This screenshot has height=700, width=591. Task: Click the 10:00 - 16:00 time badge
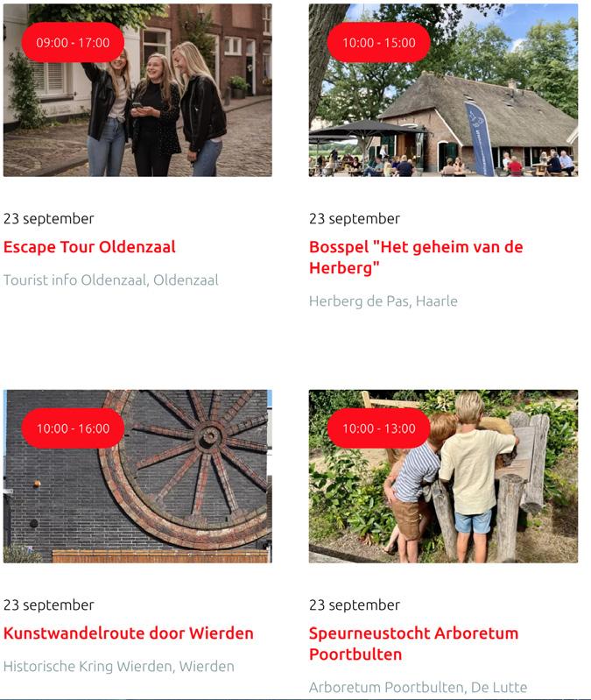[73, 428]
